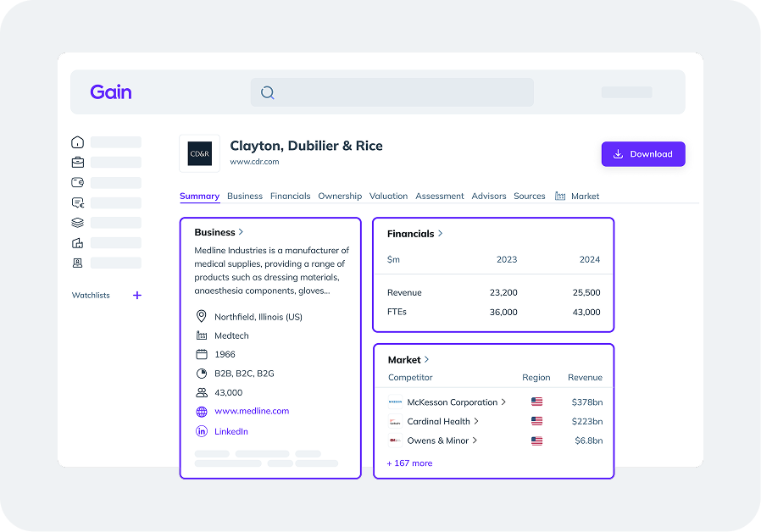The height and width of the screenshot is (532, 761).
Task: Click 2023 FTEs value 36,000
Action: pyautogui.click(x=503, y=313)
